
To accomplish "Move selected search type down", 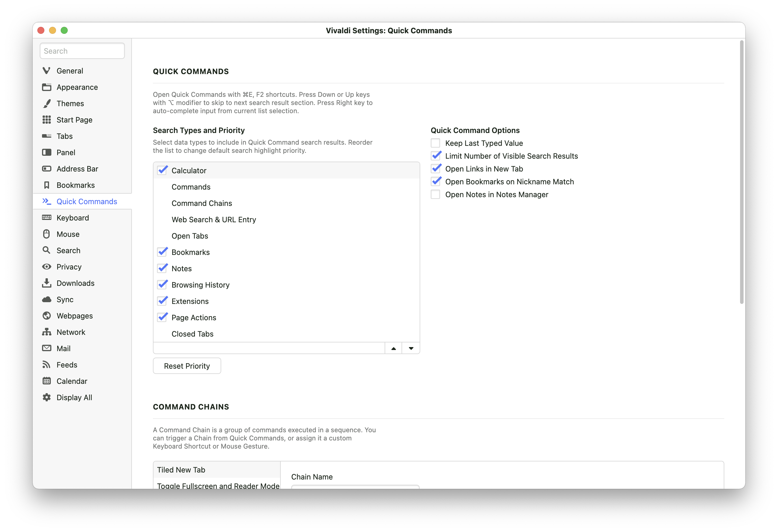I will [411, 348].
